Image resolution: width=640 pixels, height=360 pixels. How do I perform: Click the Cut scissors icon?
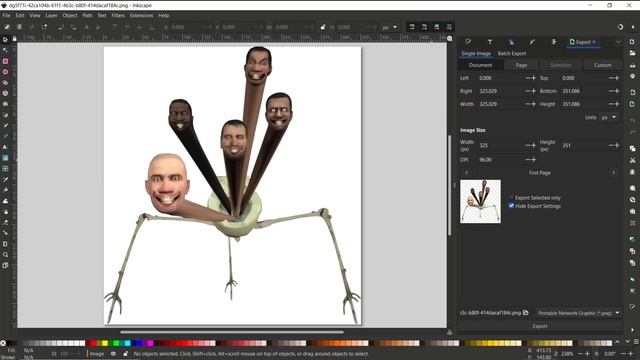(632, 160)
